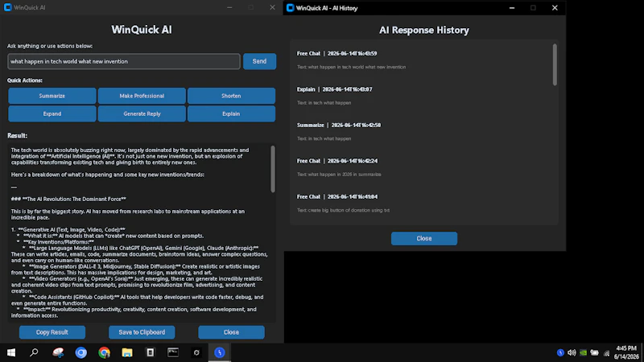Screen dimensions: 644x362
Task: Choose Make Professional quick action
Action: coord(142,96)
